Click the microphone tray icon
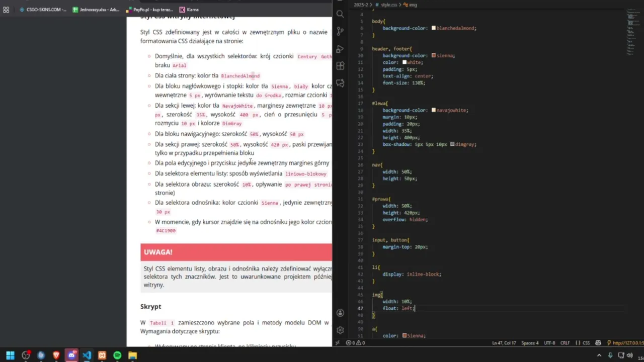644x362 pixels. (x=610, y=355)
